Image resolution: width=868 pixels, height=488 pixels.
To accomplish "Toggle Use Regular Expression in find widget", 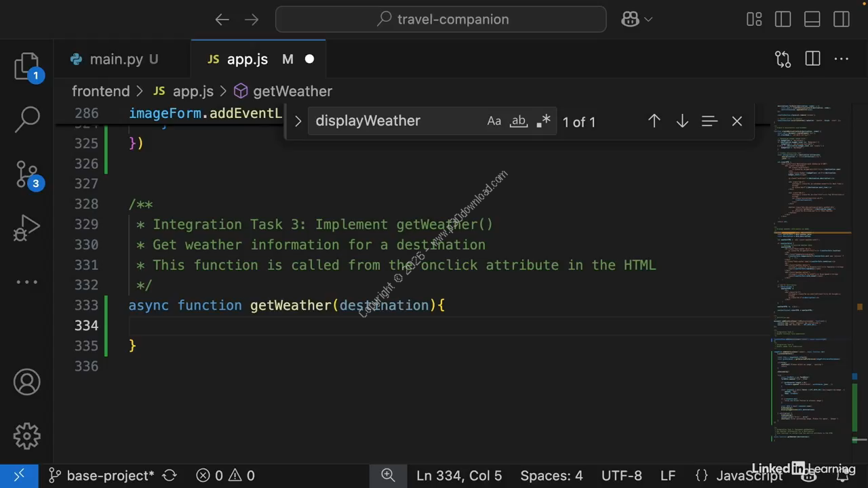I will click(543, 121).
